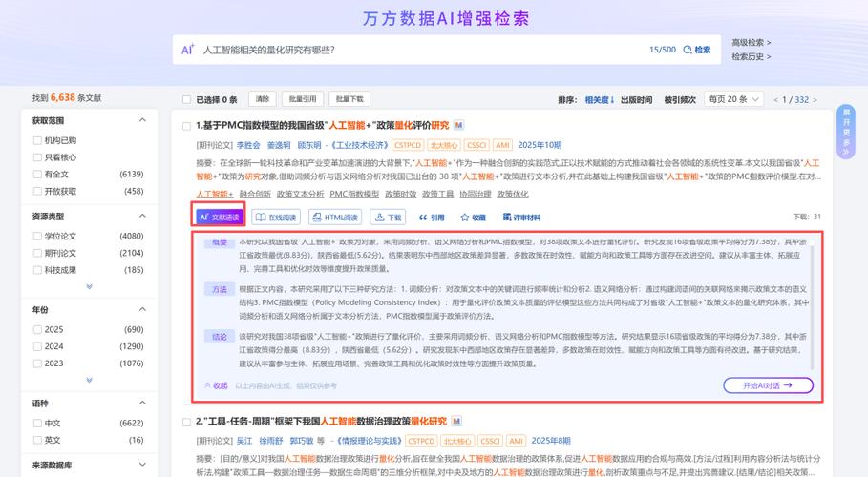Download the first article with 下载
The height and width of the screenshot is (477, 868).
pyautogui.click(x=388, y=217)
